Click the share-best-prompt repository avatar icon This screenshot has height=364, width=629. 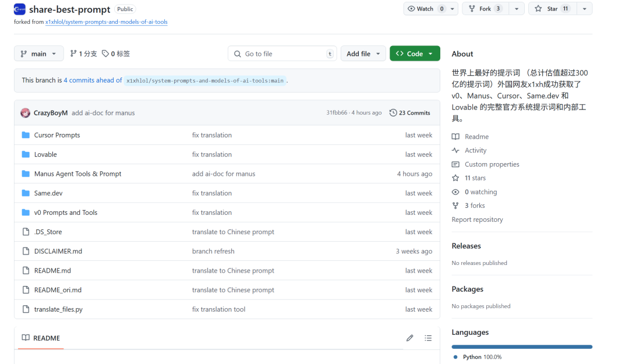tap(19, 9)
